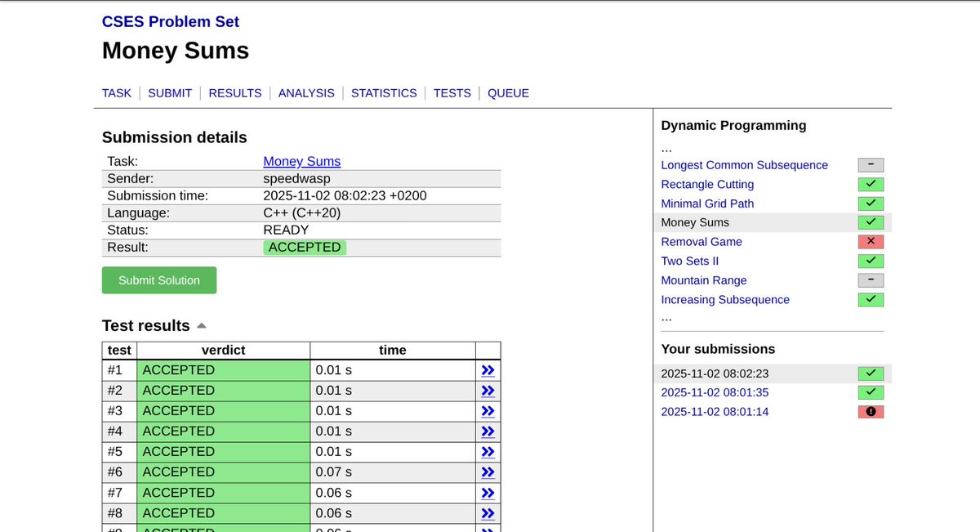This screenshot has height=532, width=980.
Task: Click the ACCEPTED result badge in details
Action: point(305,248)
